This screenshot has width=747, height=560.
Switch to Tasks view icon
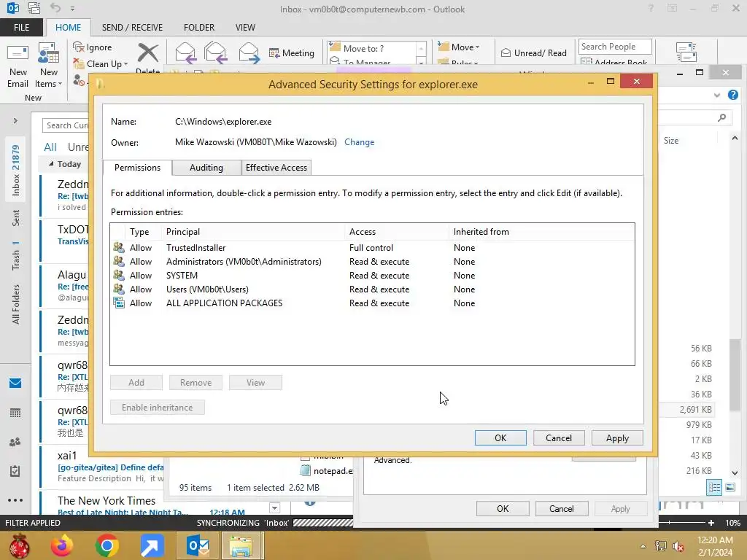(15, 471)
